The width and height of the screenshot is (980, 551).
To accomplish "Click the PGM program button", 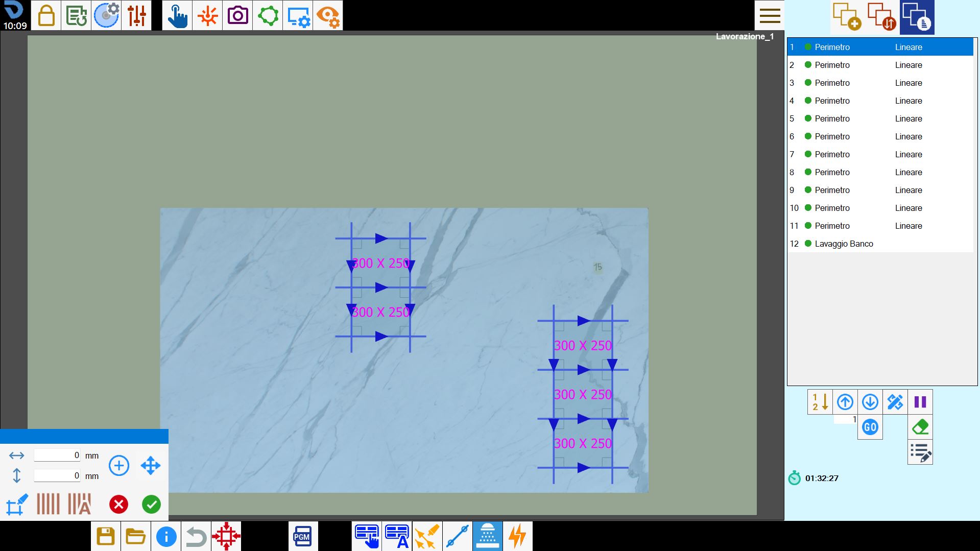I will point(302,536).
